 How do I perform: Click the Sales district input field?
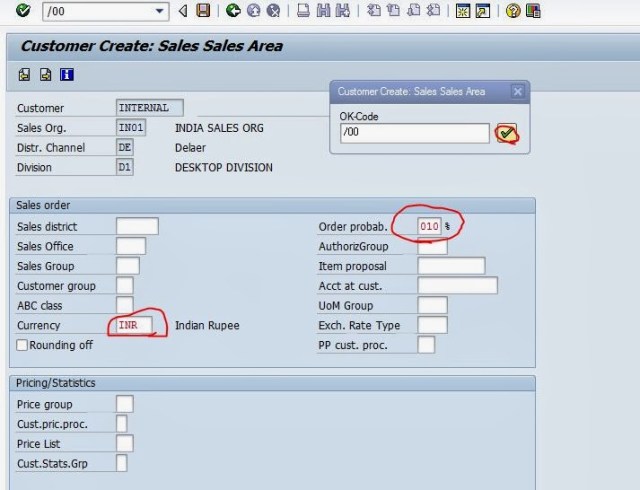point(137,226)
